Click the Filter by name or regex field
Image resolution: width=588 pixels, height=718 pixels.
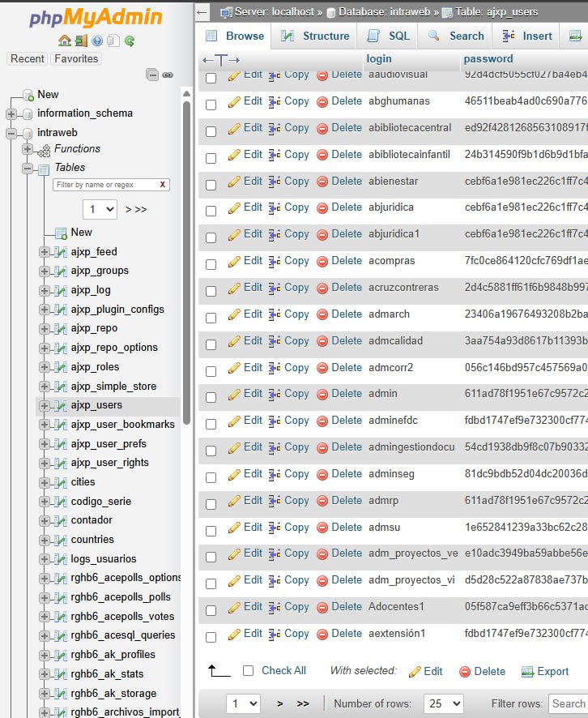click(111, 185)
